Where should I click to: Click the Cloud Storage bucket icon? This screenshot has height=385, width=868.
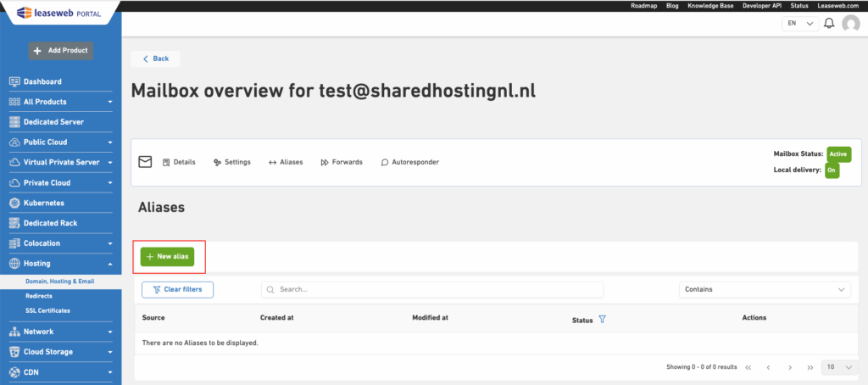coord(15,352)
